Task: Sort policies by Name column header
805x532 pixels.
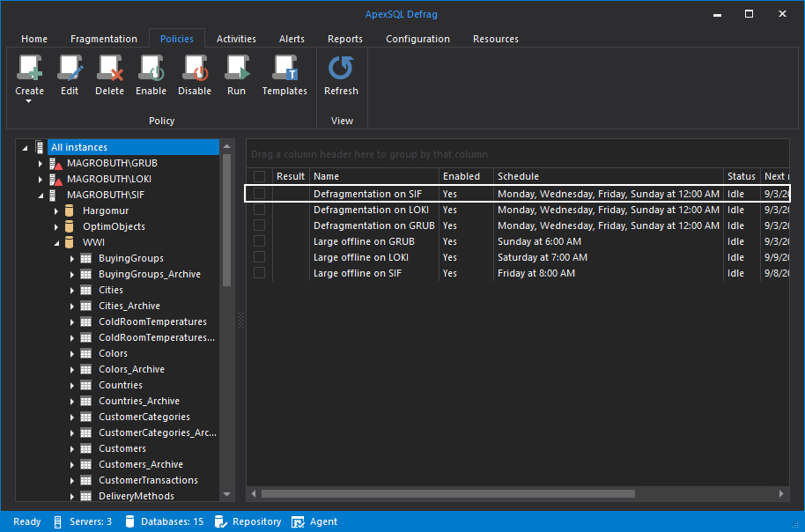Action: (374, 177)
